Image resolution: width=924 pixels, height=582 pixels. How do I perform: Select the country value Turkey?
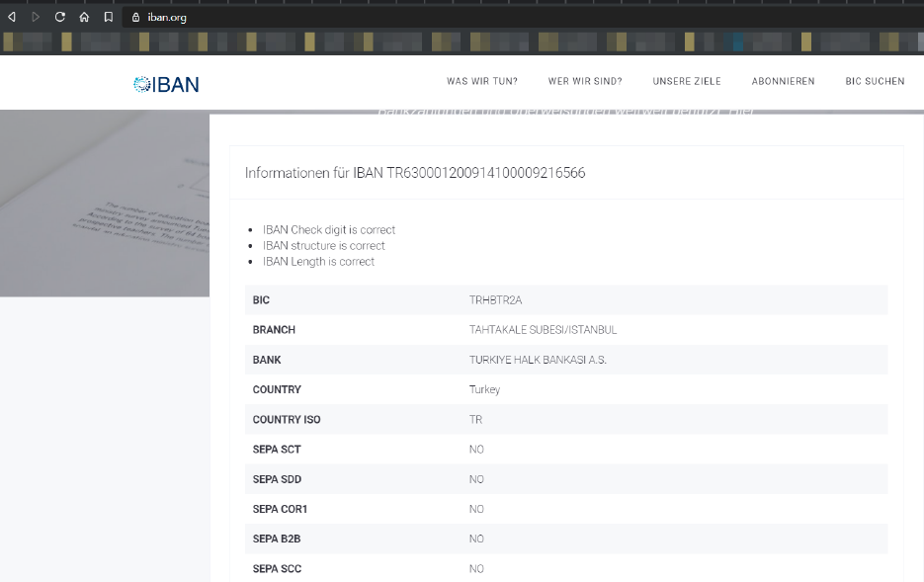pos(484,389)
